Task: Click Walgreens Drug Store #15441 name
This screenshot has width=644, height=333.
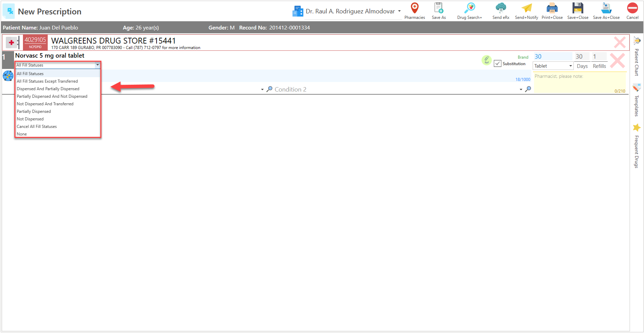Action: point(113,41)
